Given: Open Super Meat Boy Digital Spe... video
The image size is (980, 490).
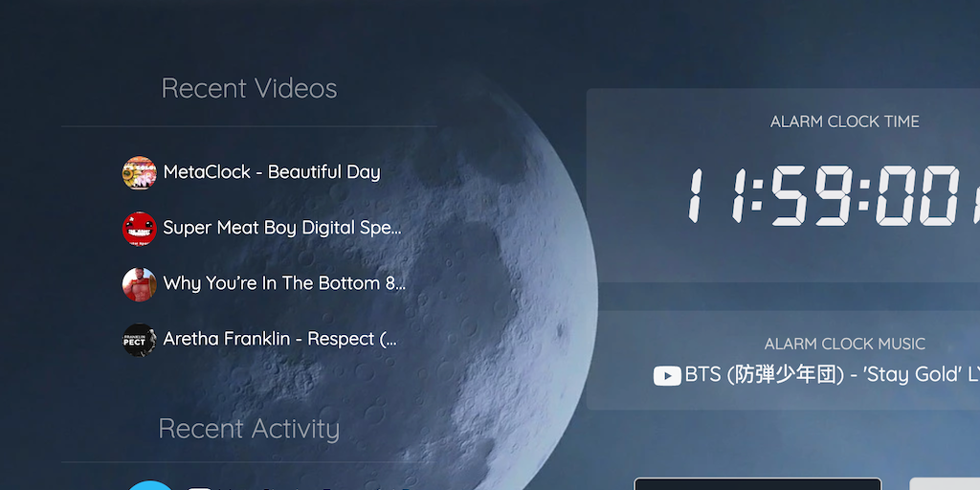Looking at the screenshot, I should pyautogui.click(x=282, y=228).
